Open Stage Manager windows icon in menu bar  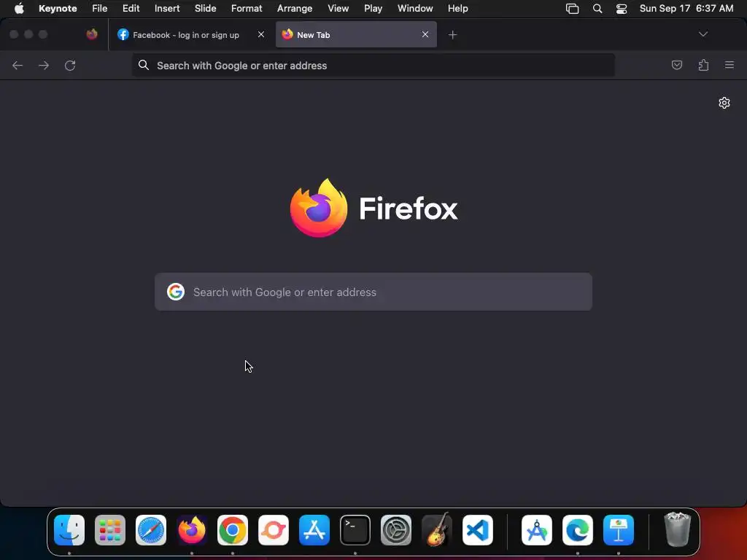572,9
